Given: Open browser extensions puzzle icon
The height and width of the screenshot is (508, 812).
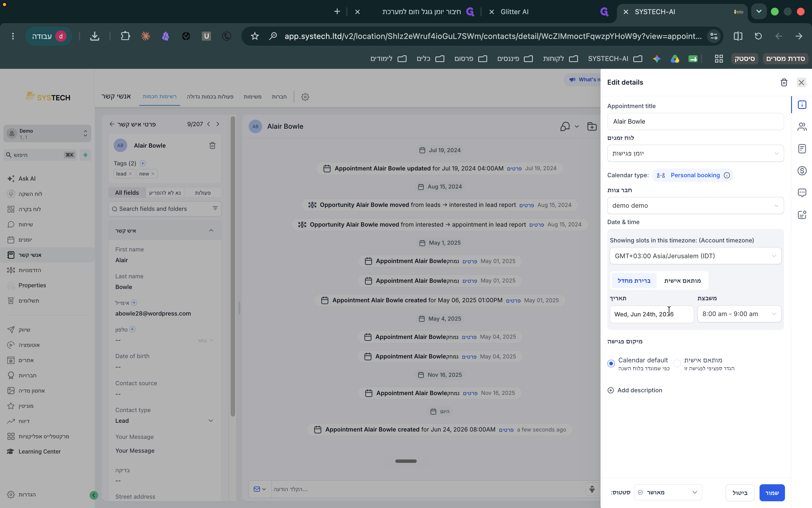Looking at the screenshot, I should click(125, 36).
